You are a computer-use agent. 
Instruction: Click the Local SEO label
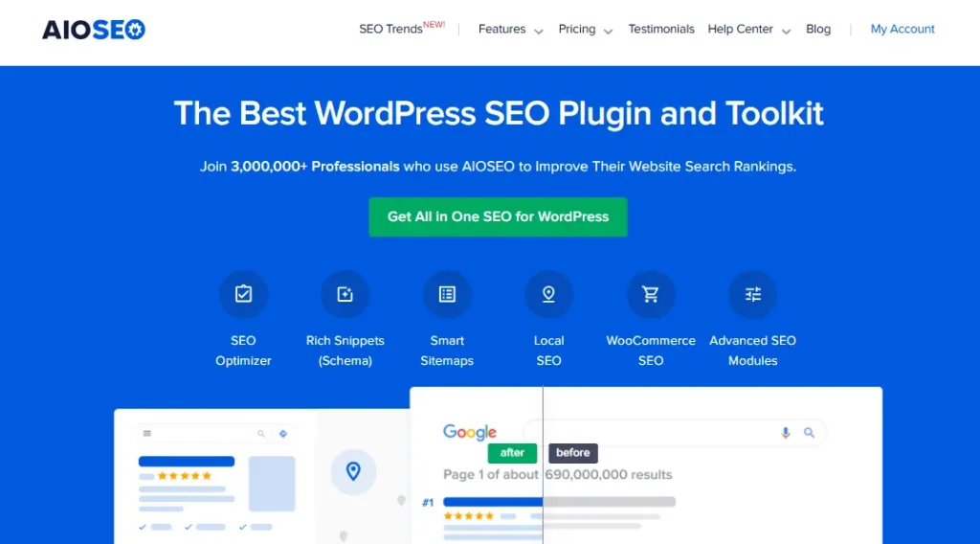(548, 351)
